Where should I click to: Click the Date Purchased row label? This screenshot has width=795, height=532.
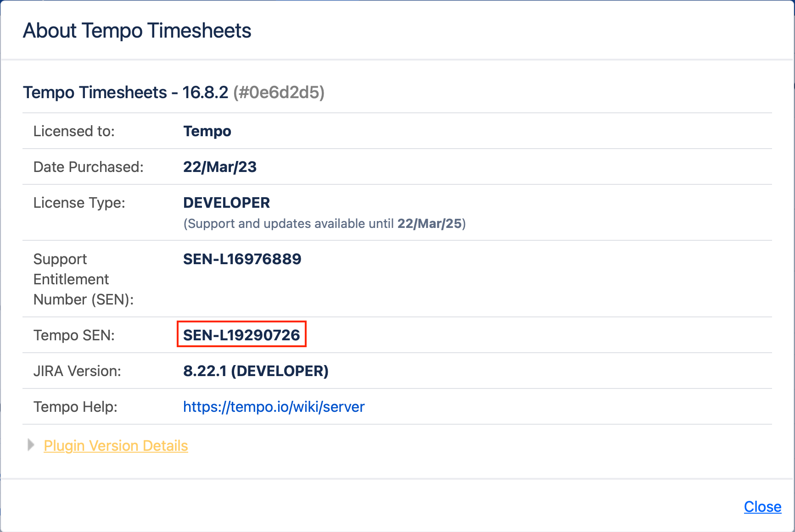click(88, 166)
